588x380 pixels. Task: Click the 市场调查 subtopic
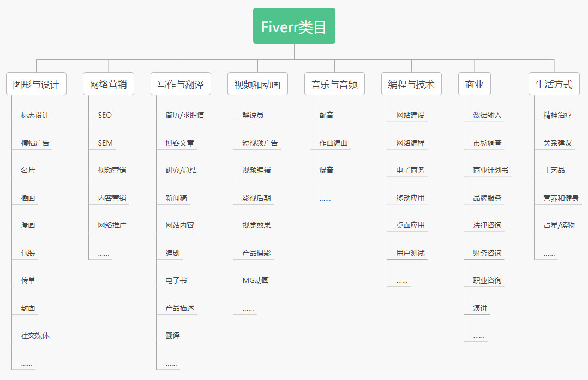pos(487,143)
